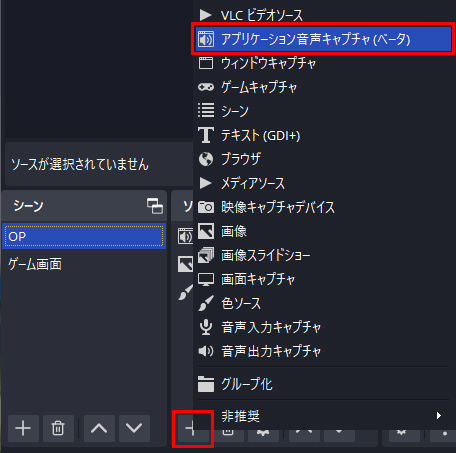
Task: Select the ウィンドウキャプチャ window icon entry
Action: tap(206, 63)
